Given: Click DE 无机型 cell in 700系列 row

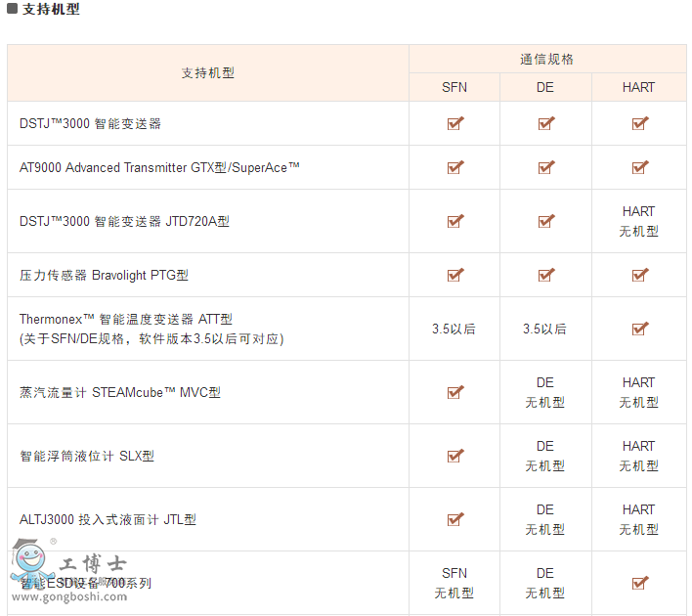Looking at the screenshot, I should [x=545, y=583].
